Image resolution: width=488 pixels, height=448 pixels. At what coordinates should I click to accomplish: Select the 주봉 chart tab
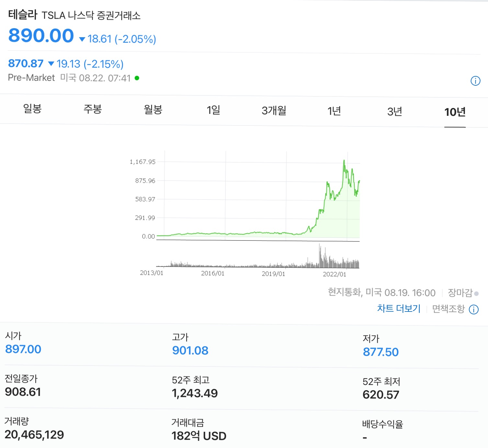pos(93,109)
